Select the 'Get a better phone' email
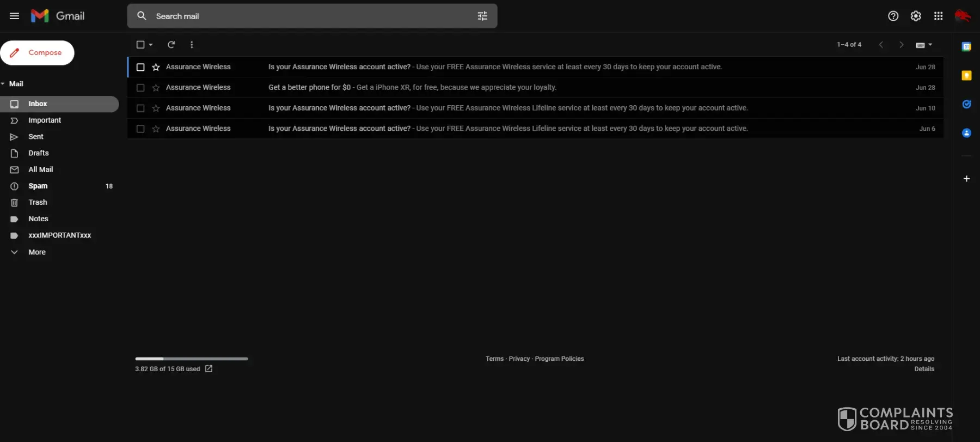980x442 pixels. coord(140,88)
